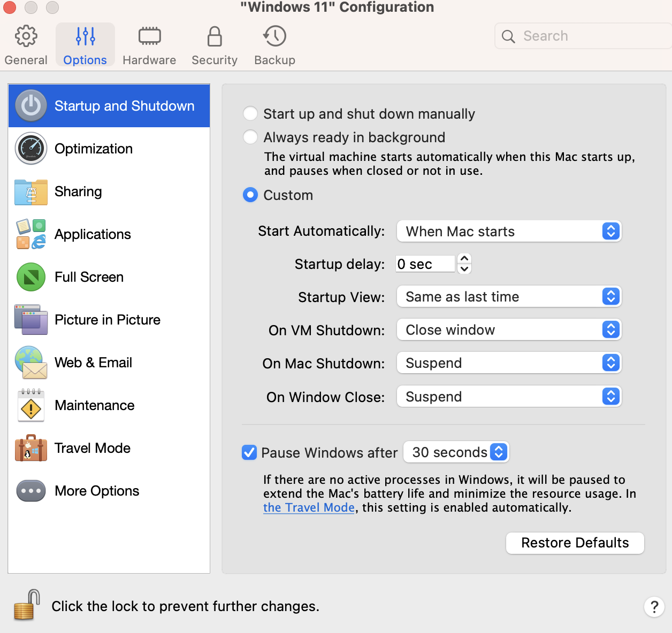This screenshot has width=672, height=633.
Task: Select Web & Email in the sidebar
Action: [x=109, y=362]
